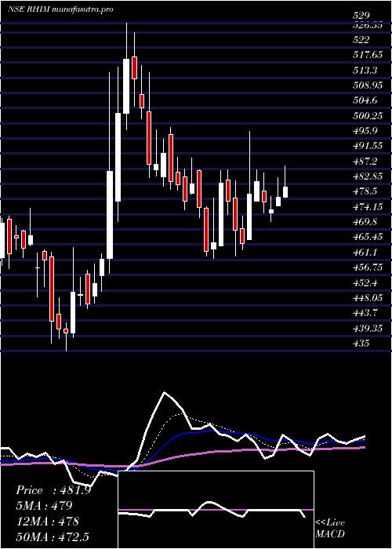Click the 487.2 price axis label
The width and height of the screenshot is (392, 549).
[365, 162]
